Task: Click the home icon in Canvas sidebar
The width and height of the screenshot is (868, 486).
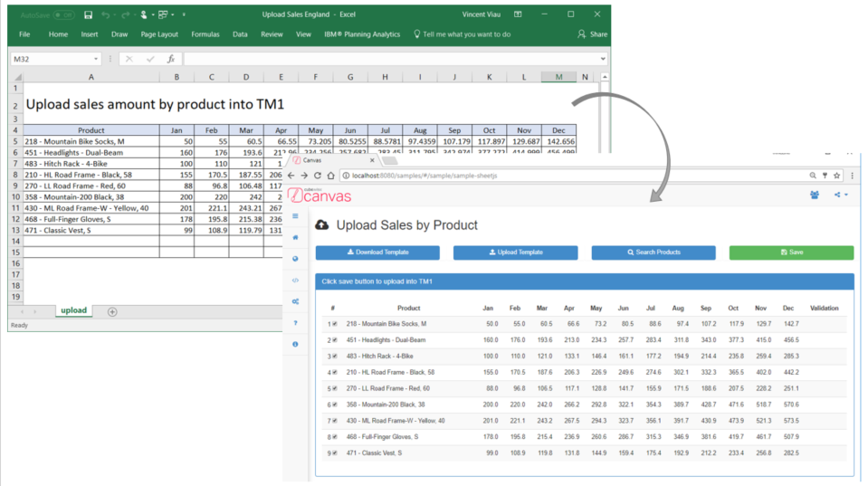Action: (295, 237)
